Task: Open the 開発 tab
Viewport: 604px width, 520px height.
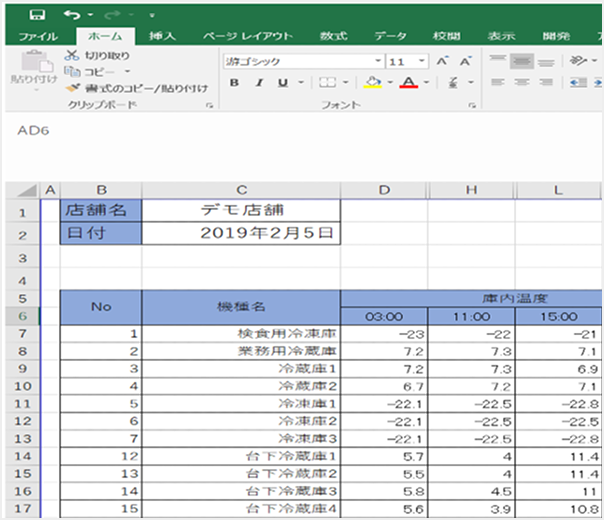Action: coord(556,36)
